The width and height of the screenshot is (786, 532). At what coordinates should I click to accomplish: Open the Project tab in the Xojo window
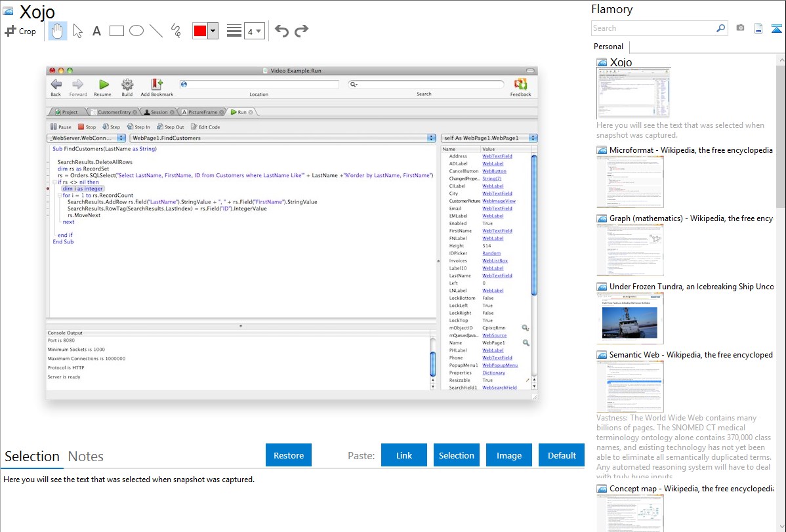click(67, 112)
